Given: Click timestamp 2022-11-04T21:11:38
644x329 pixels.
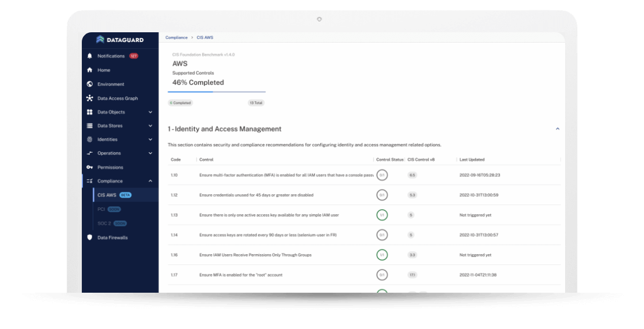Looking at the screenshot, I should [478, 275].
